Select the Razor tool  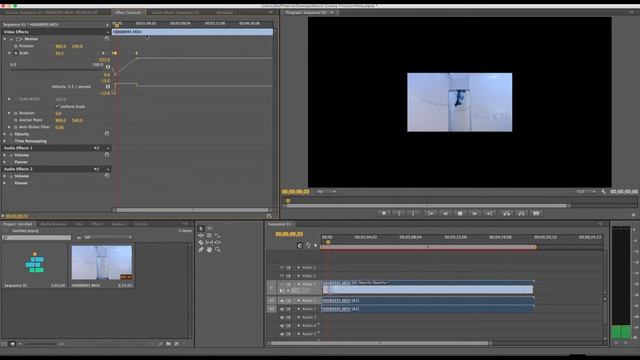click(x=201, y=242)
